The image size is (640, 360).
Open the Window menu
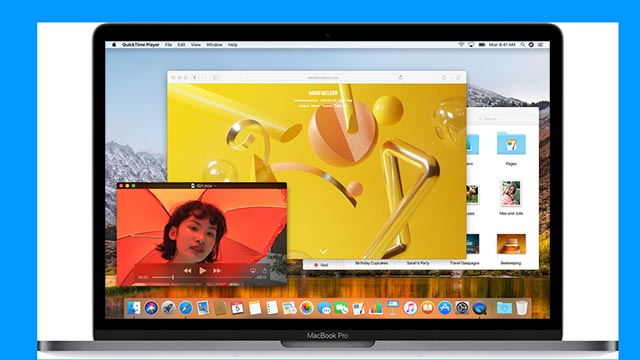214,45
